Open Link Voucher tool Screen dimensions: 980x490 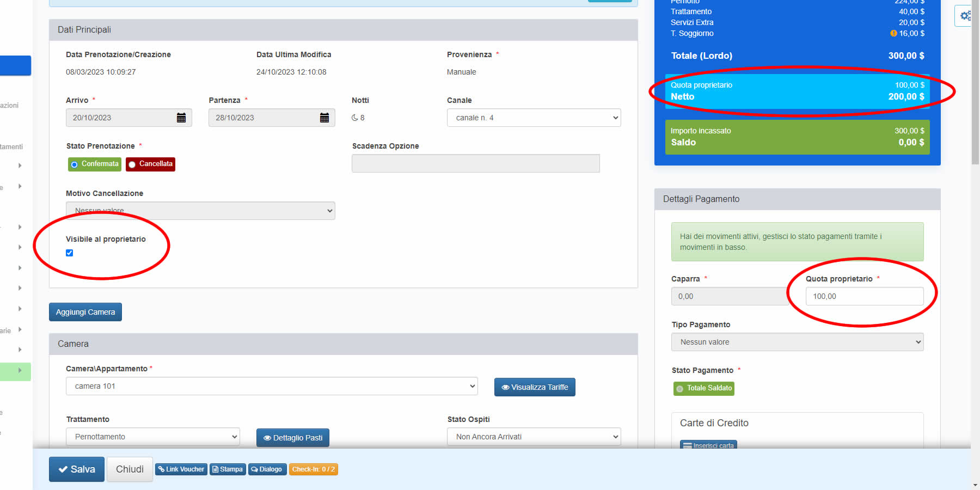(181, 469)
